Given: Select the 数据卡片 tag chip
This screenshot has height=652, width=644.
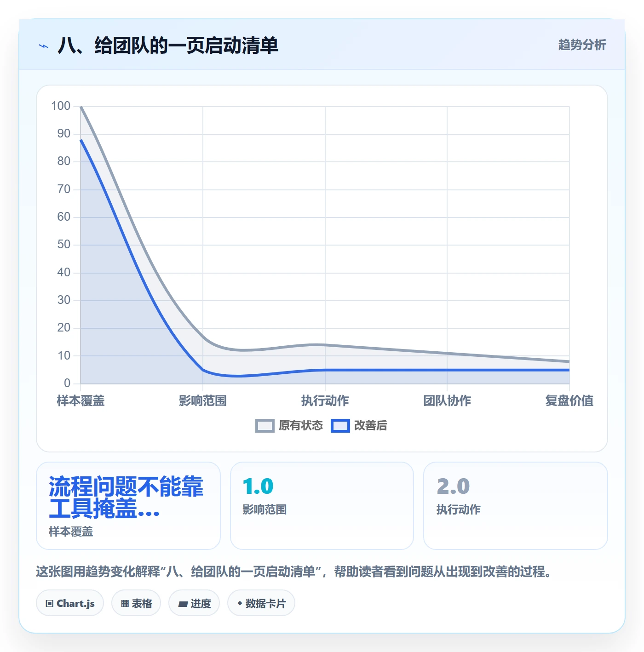Looking at the screenshot, I should [261, 603].
